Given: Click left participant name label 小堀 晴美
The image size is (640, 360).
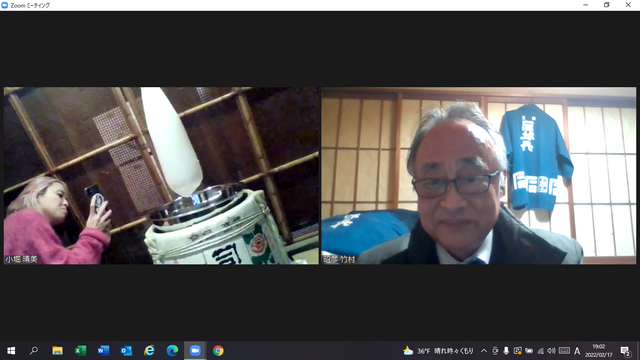Looking at the screenshot, I should [21, 259].
